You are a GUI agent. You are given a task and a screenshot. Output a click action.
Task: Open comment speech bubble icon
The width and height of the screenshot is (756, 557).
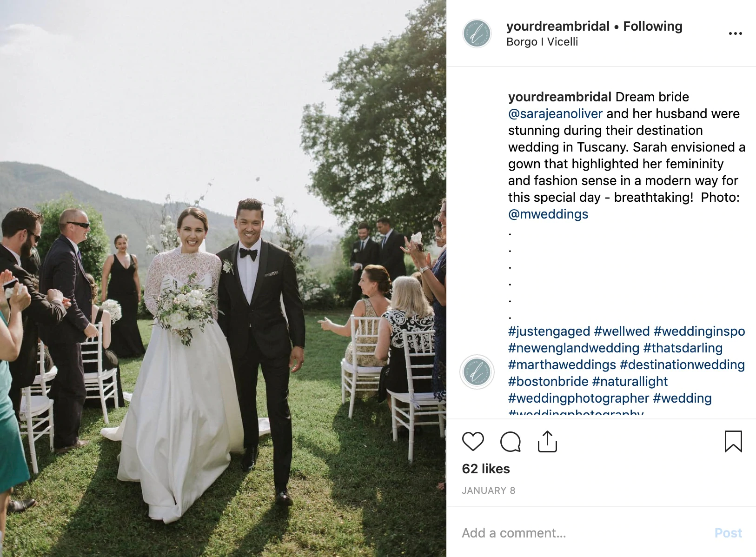510,441
